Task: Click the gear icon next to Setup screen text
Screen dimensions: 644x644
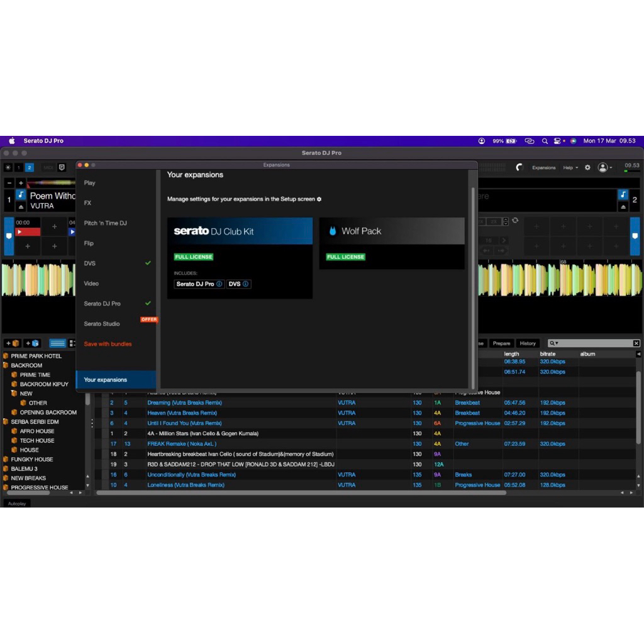Action: [x=319, y=199]
